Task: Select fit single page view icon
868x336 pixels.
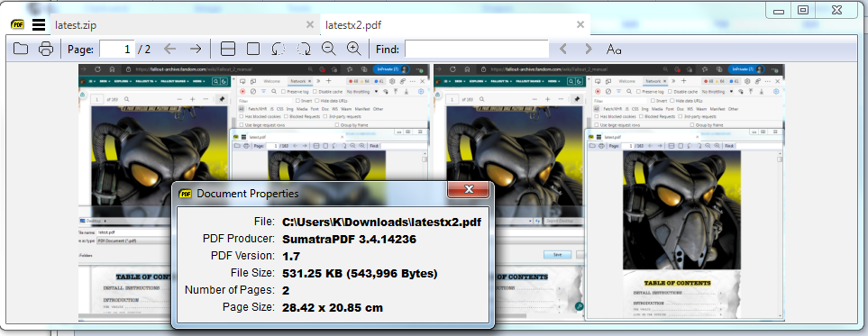Action: click(253, 49)
